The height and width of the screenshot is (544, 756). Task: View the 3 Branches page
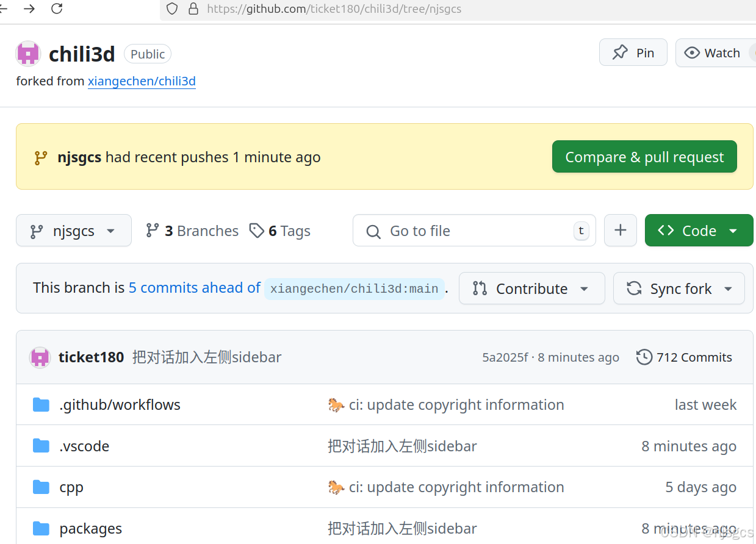[192, 231]
